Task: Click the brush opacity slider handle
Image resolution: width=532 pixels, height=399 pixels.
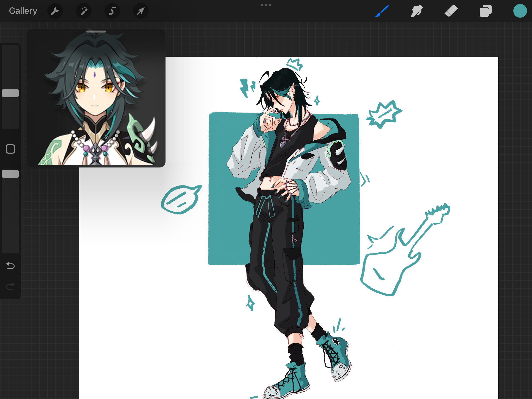Action: pos(10,174)
